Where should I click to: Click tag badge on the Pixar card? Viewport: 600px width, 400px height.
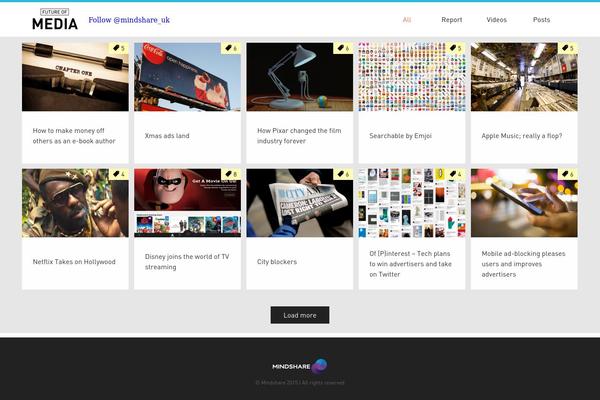[343, 48]
